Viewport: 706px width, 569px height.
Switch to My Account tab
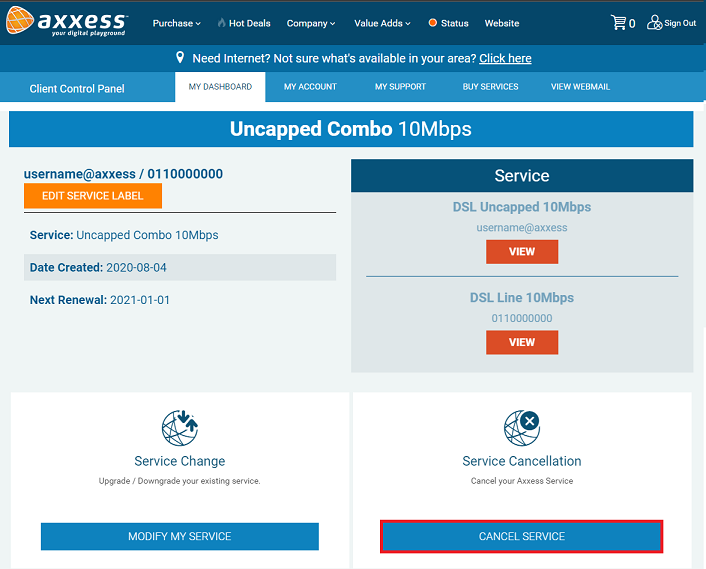point(310,87)
